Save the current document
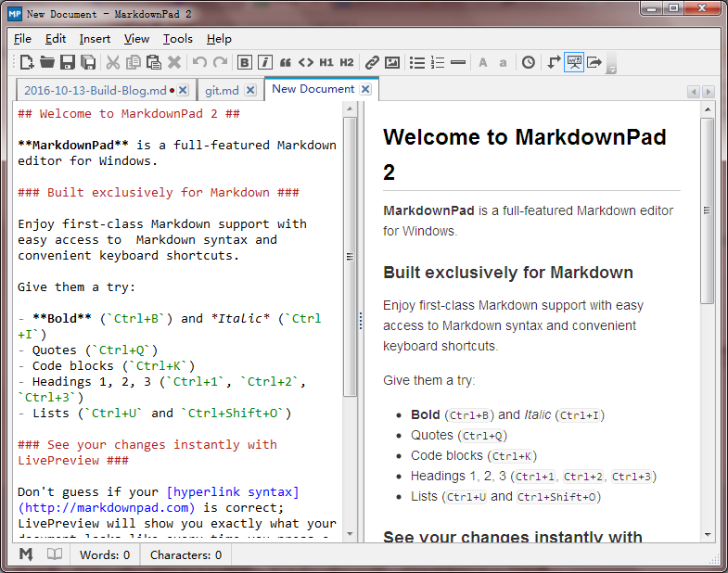 [x=68, y=62]
